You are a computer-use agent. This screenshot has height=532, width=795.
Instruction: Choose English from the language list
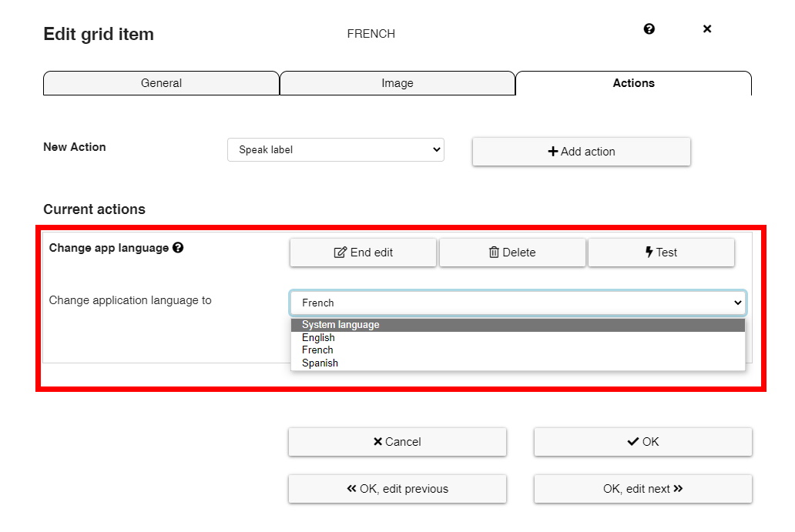pyautogui.click(x=518, y=338)
